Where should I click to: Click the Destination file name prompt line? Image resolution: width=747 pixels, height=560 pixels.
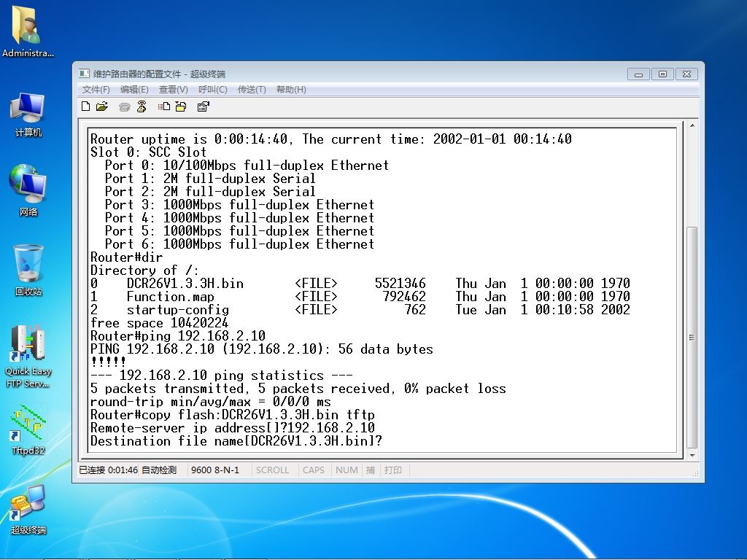coord(236,441)
